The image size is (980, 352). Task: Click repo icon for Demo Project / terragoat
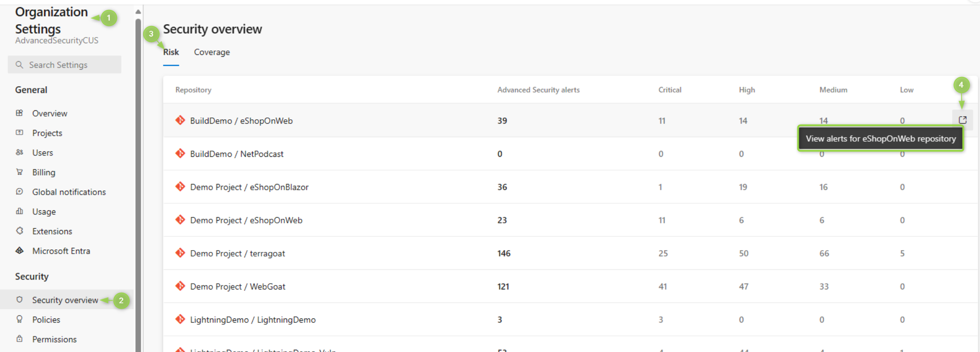tap(180, 253)
